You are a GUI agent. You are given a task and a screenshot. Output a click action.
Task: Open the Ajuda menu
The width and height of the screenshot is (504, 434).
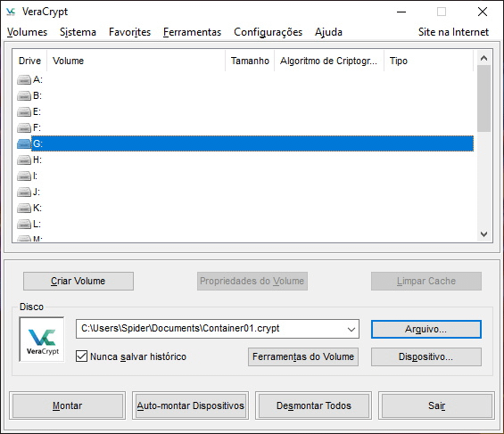pyautogui.click(x=328, y=32)
